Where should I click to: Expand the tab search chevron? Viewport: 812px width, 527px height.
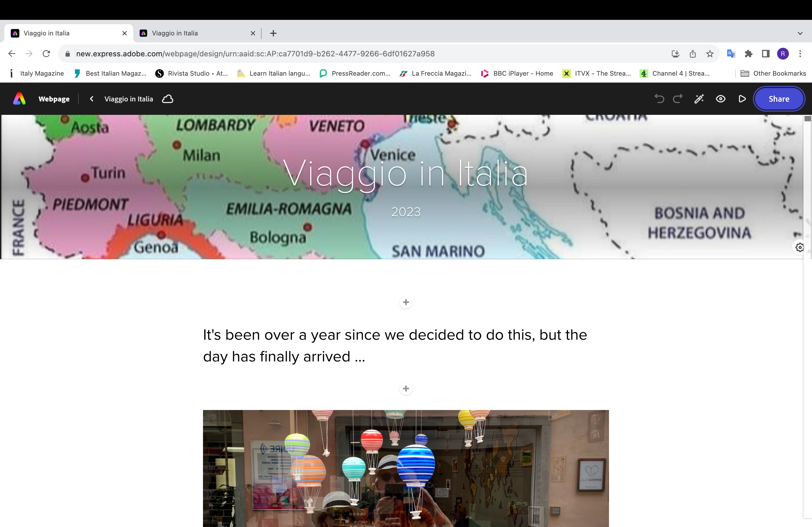[x=800, y=33]
